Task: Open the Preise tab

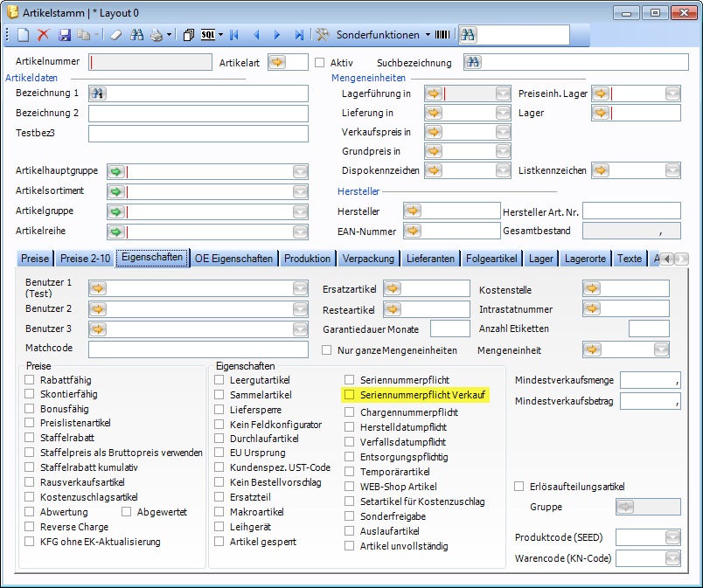Action: 35,259
